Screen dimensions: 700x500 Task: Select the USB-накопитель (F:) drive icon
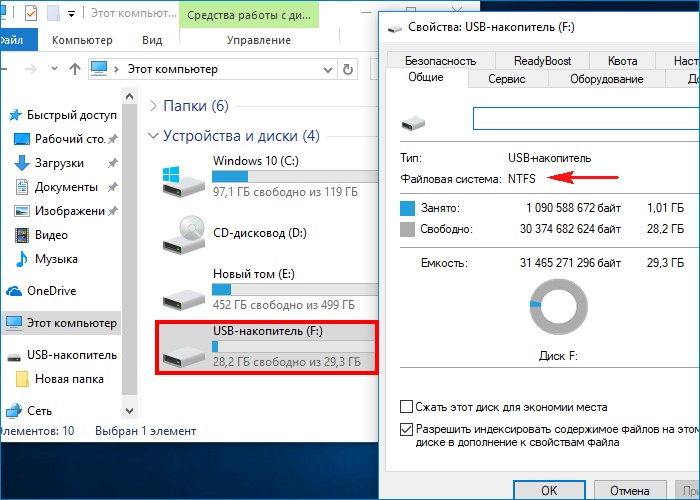coord(183,357)
